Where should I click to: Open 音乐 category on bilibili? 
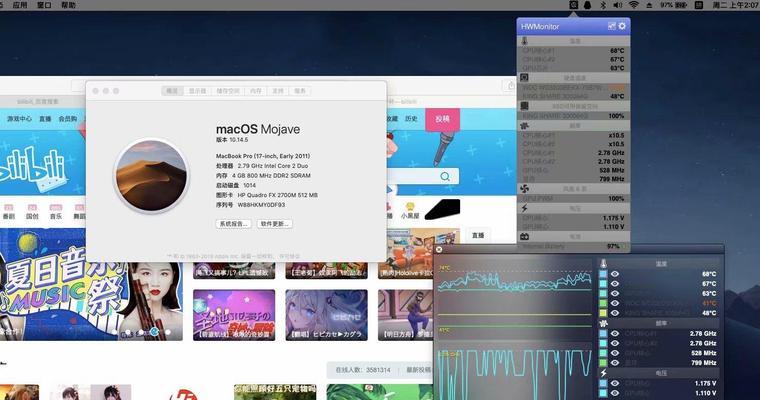click(56, 211)
